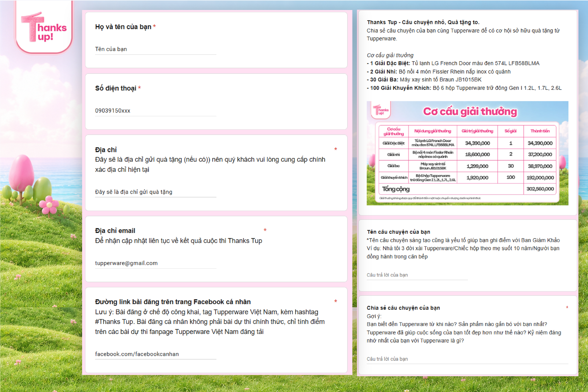Focus the facebook.com/facebookcanhan link field
The width and height of the screenshot is (588, 392).
coord(156,354)
